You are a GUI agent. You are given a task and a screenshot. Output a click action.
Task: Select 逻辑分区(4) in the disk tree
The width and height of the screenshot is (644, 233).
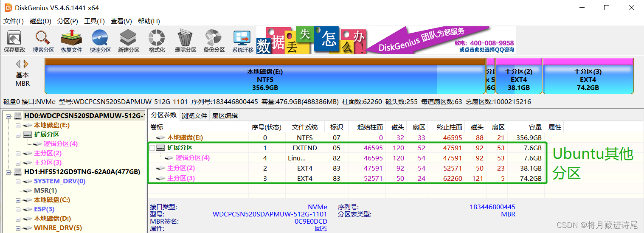[x=61, y=144]
